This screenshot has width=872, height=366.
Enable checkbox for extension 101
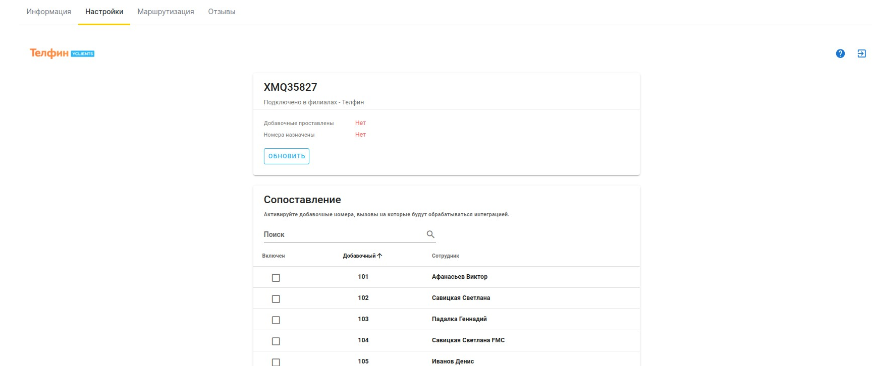(x=276, y=278)
